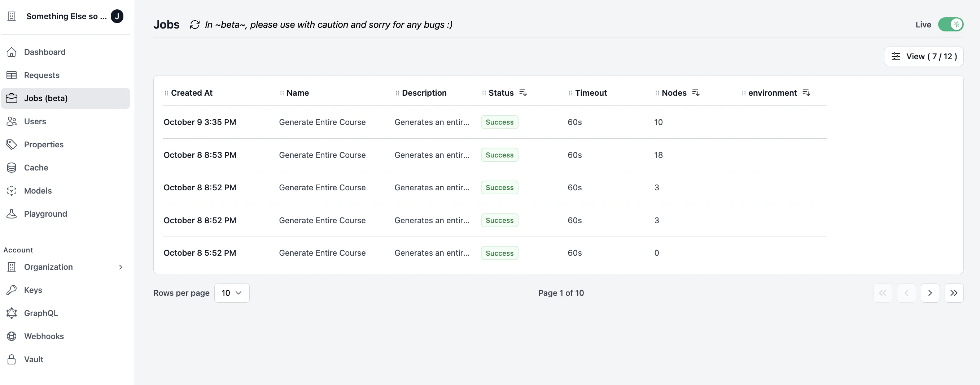Click the View (7/12) button
This screenshot has width=980, height=385.
point(924,56)
